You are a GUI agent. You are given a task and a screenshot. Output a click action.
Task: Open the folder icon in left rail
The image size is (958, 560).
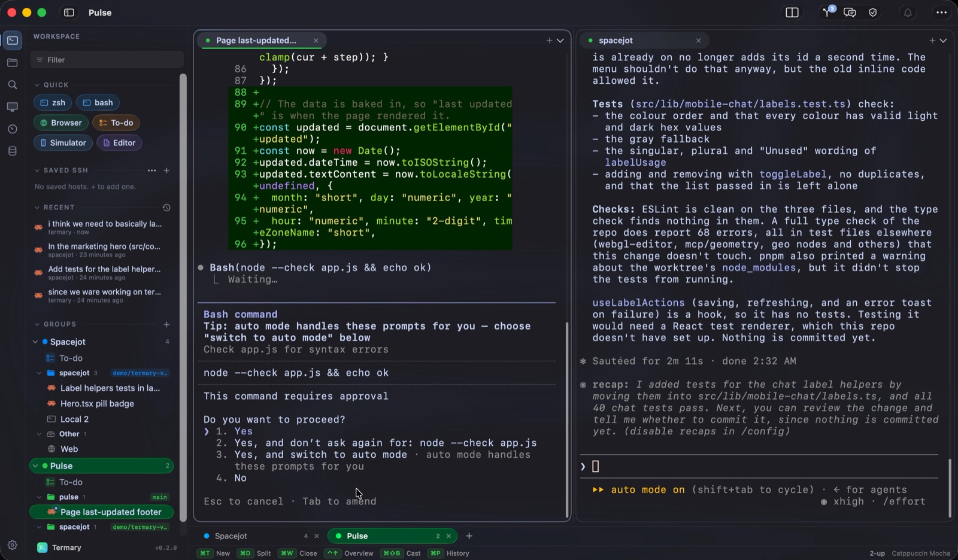(x=13, y=63)
